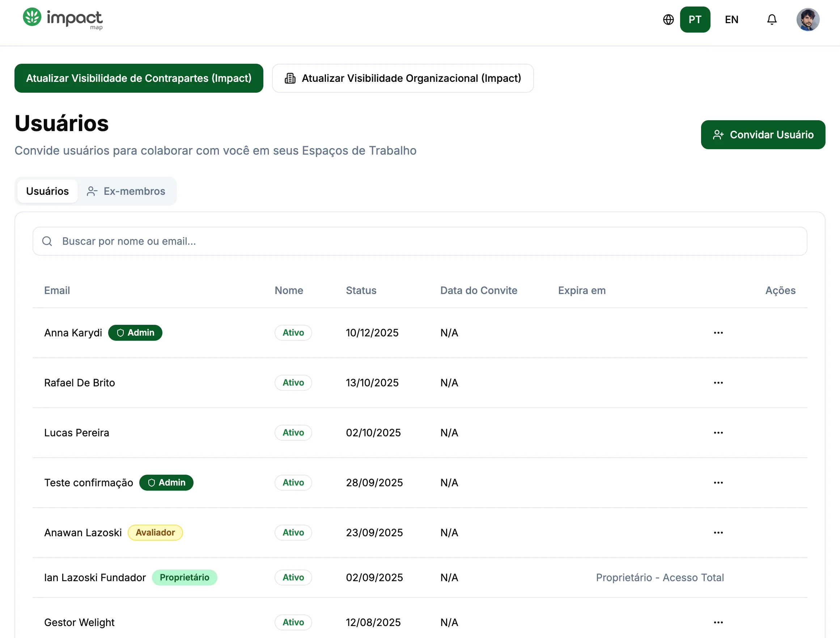The height and width of the screenshot is (638, 840).
Task: Open actions menu for Anna Karydi
Action: tap(718, 332)
